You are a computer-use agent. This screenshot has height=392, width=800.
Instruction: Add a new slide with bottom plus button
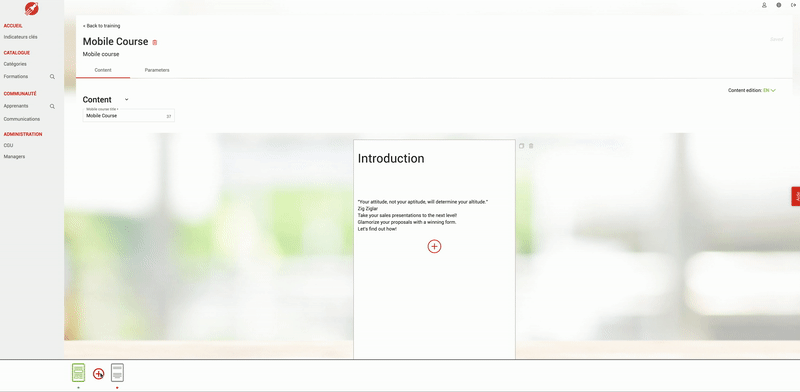98,374
